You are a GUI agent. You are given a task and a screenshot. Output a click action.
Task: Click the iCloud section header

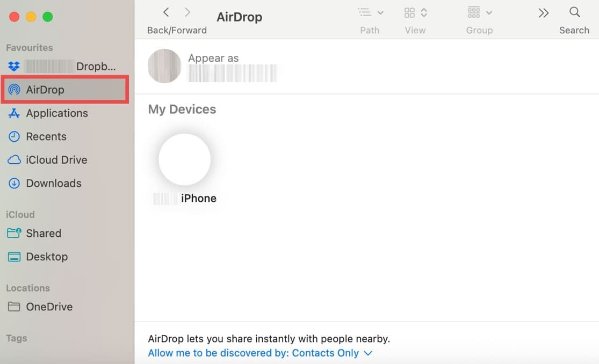click(x=20, y=215)
